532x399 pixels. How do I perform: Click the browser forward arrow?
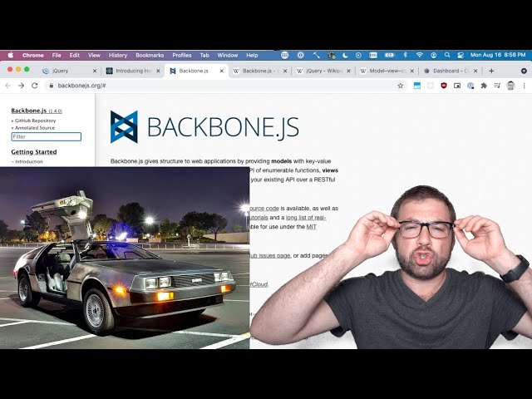[21, 86]
